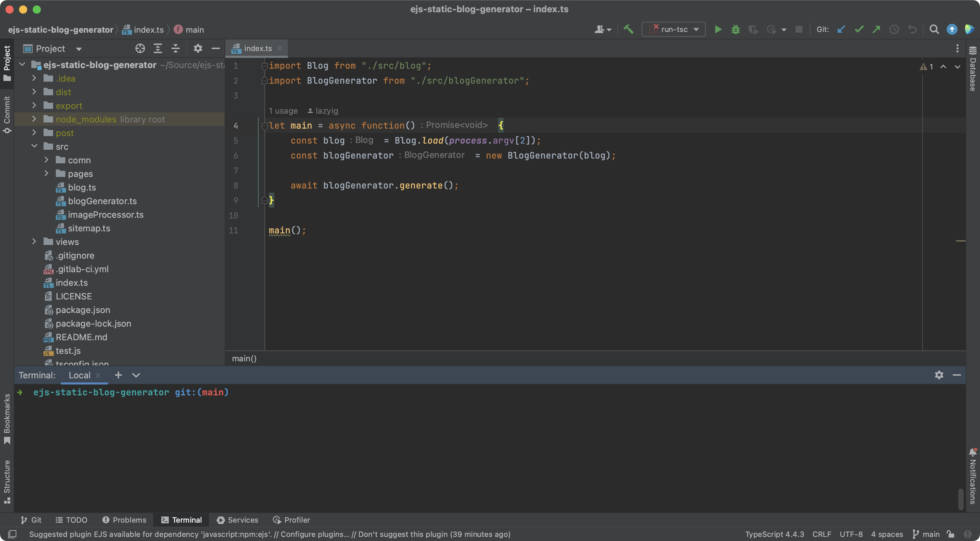
Task: Toggle the Project tool window stripe
Action: [x=7, y=63]
